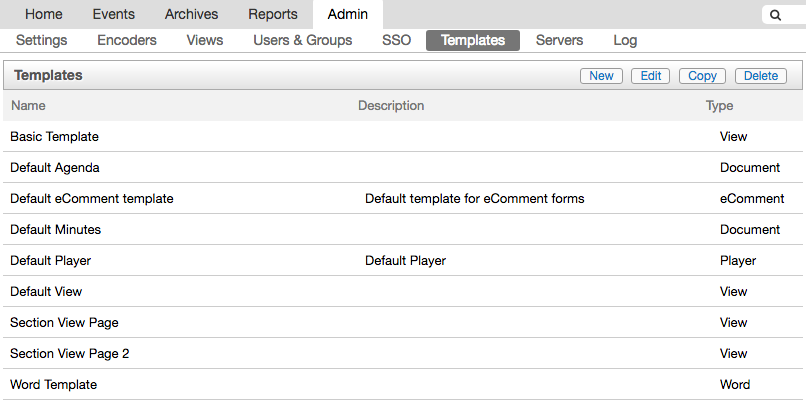Viewport: 806px width, 412px height.
Task: Select the Default eComment template row
Action: 92,199
